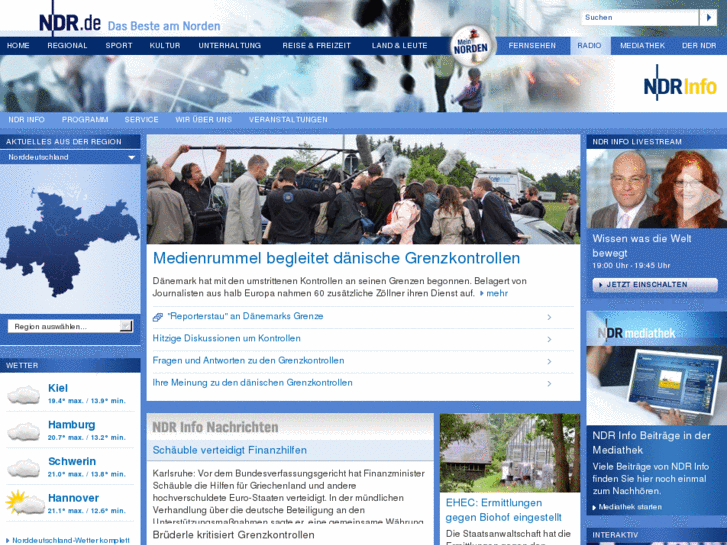Open the PROGRAMM submenu item
Viewport: 727px width, 545px height.
point(85,119)
